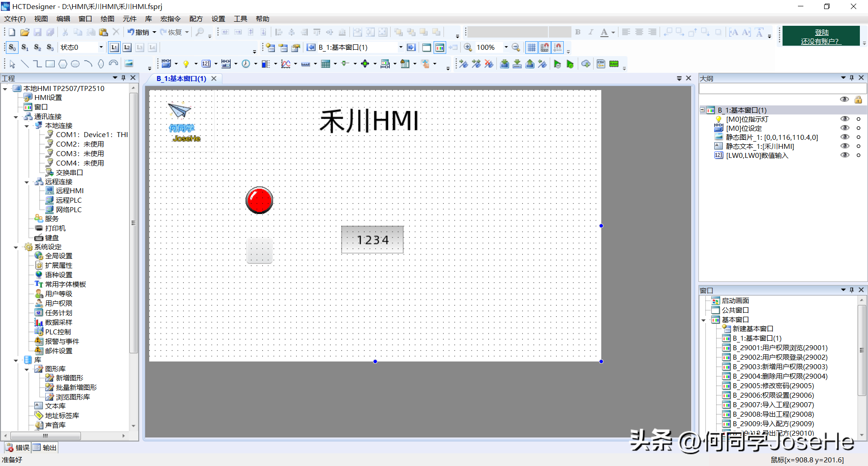Click the 1234 numeric input on canvas

coord(373,240)
